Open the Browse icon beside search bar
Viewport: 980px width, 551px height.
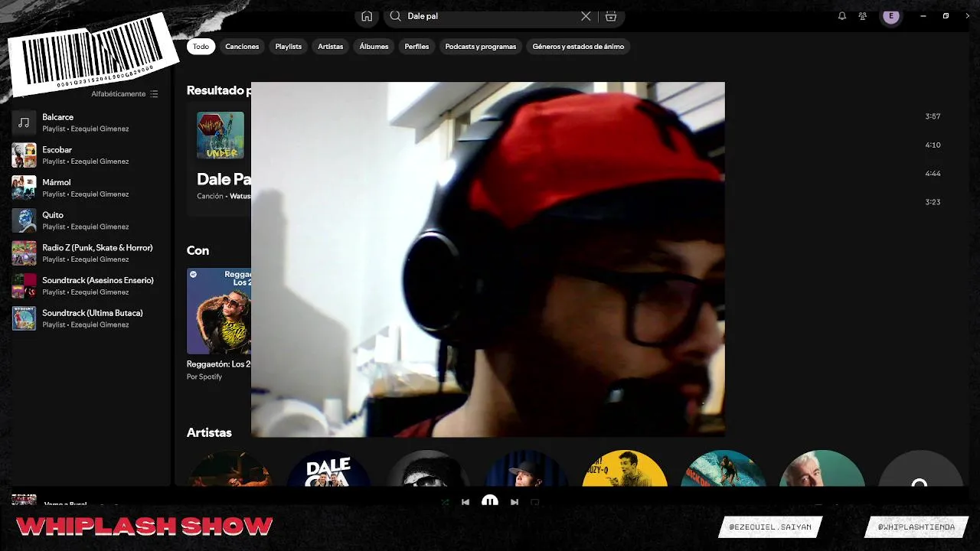tap(610, 16)
